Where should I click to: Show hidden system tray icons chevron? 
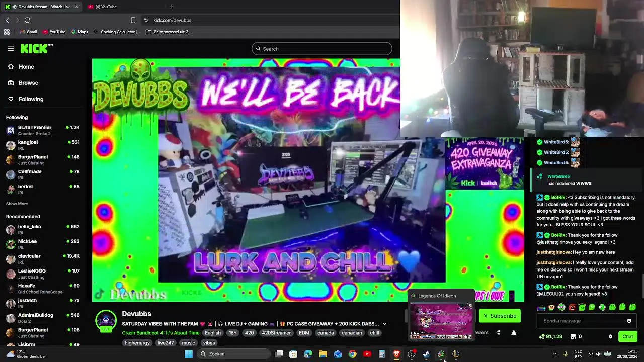(x=554, y=354)
